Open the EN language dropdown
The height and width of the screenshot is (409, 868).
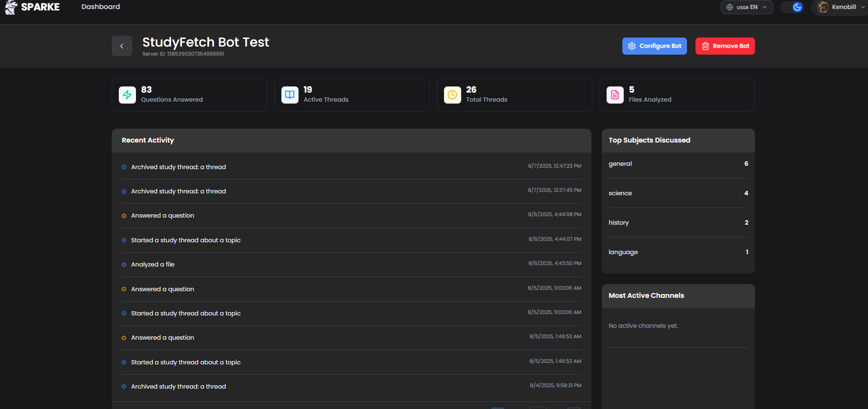[747, 7]
